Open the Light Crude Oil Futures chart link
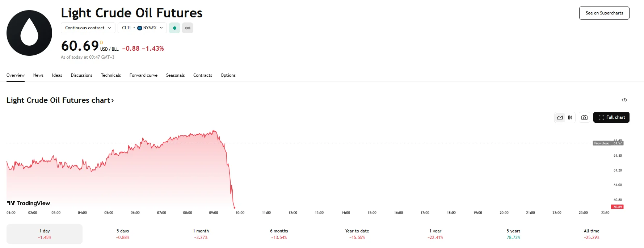Viewport: 644px width, 248px height. tap(60, 100)
